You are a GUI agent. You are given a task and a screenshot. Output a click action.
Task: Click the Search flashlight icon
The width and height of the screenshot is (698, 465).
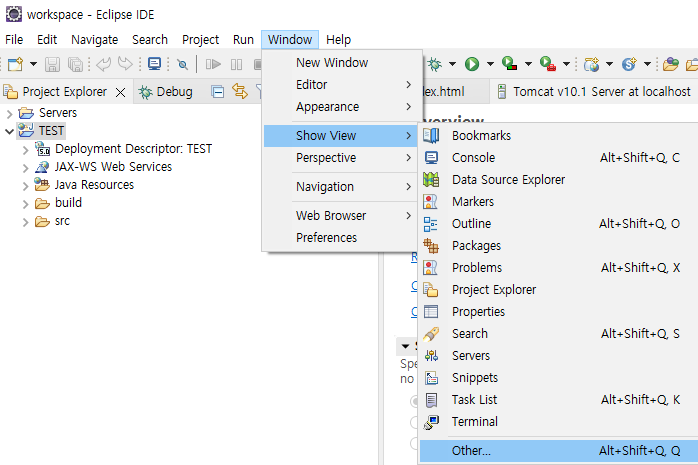tap(431, 334)
